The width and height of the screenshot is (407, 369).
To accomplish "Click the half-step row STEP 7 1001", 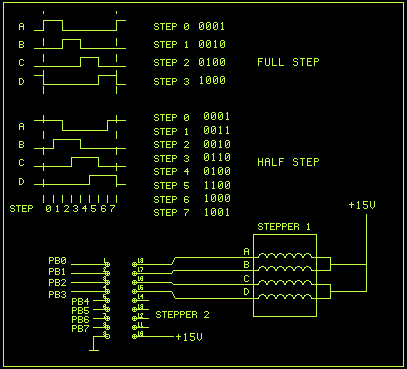I will point(192,212).
